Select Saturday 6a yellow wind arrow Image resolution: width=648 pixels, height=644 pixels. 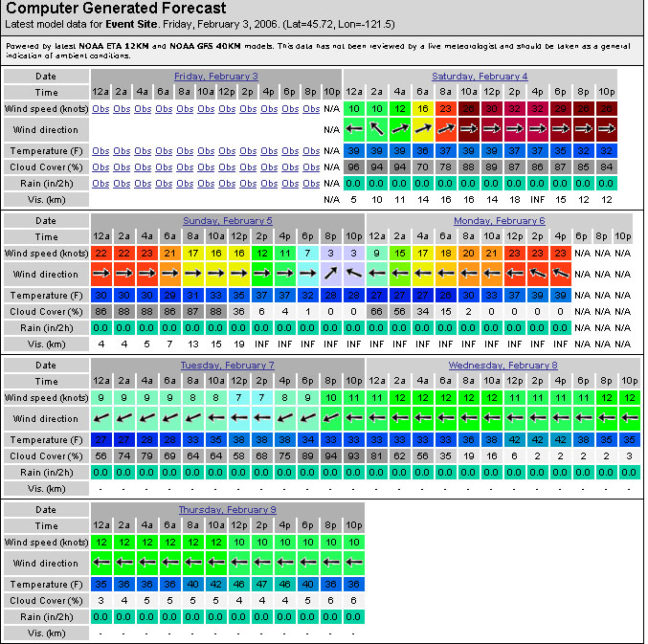tap(423, 129)
